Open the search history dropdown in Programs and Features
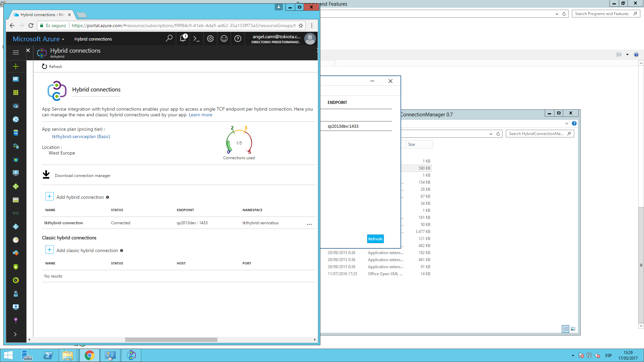644x362 pixels. (x=556, y=14)
